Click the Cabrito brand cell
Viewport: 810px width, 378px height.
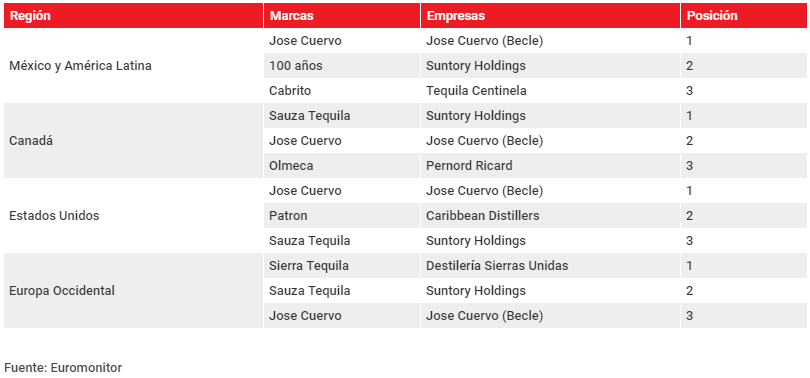(342, 90)
